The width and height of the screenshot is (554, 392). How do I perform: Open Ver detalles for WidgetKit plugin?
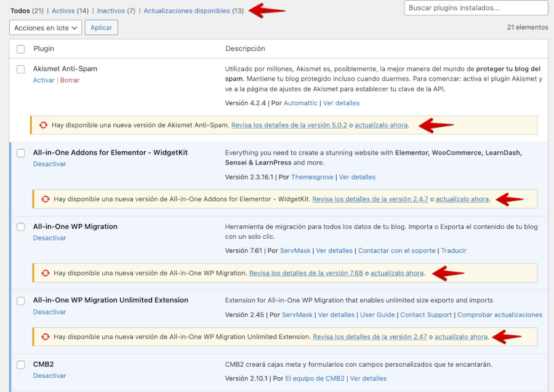(x=357, y=177)
